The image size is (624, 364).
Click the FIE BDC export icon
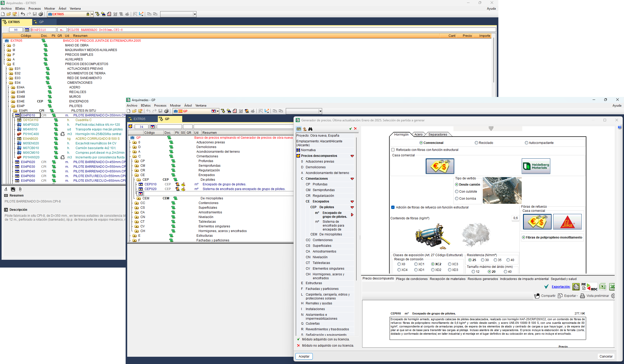tap(589, 286)
